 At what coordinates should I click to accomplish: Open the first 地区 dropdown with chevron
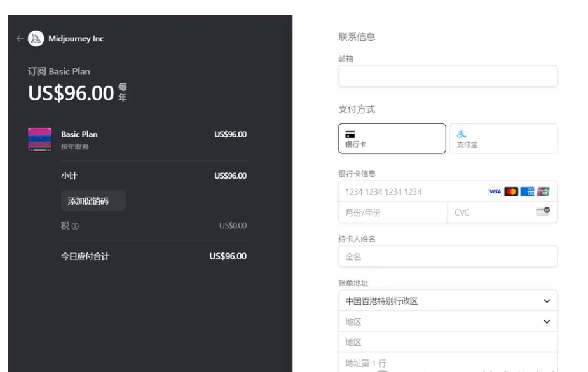(448, 321)
